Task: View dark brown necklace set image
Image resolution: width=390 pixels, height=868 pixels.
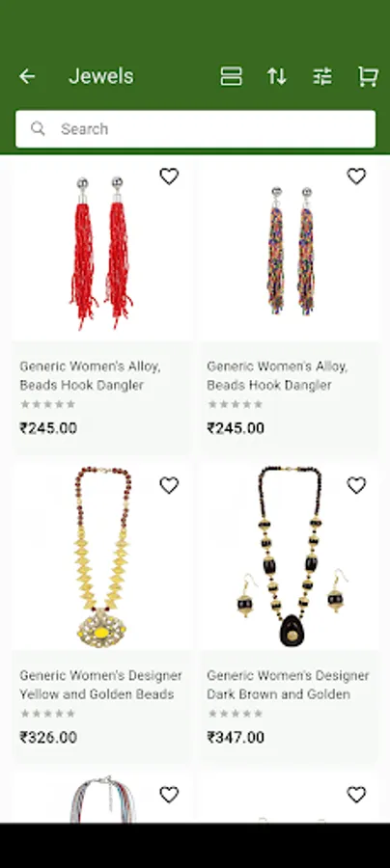Action: (x=290, y=556)
